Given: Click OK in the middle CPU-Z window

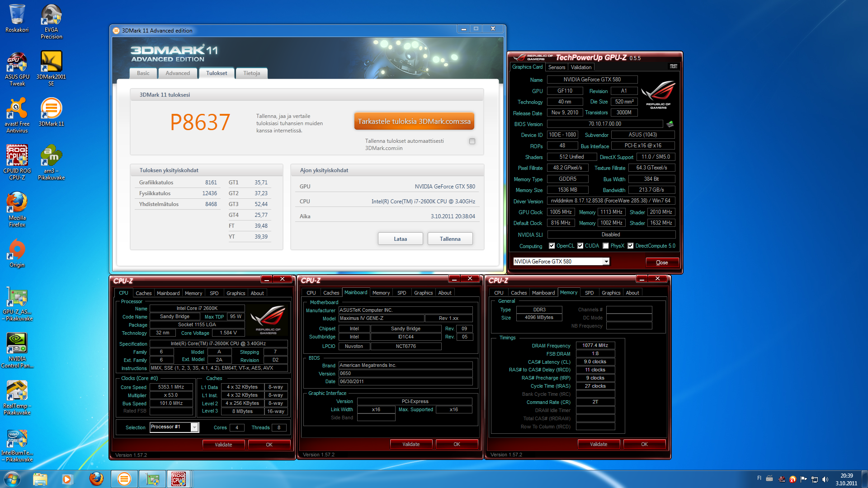Looking at the screenshot, I should 457,444.
